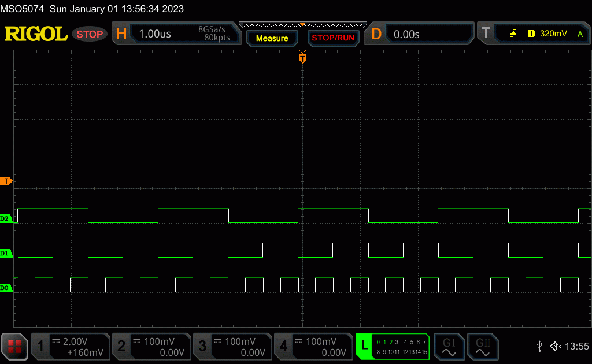Click the RIGOL logo
Screen dimensions: 592x364
[x=36, y=34]
